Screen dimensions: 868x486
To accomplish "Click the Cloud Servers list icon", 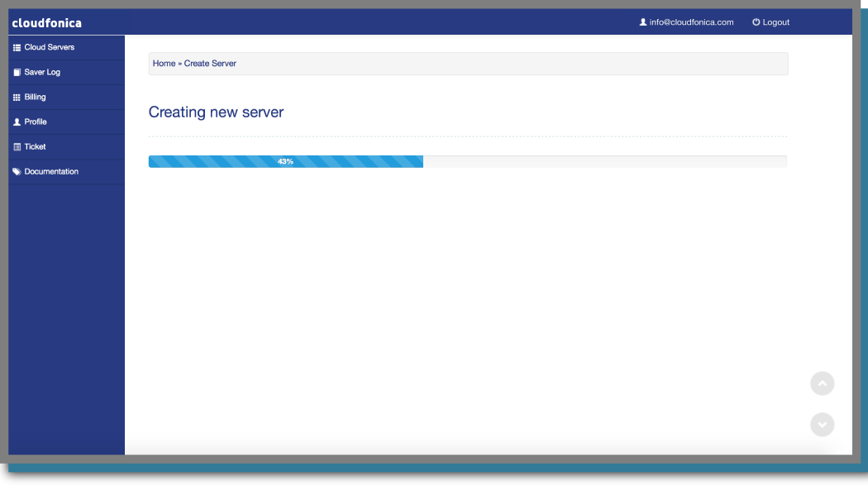I will (x=17, y=48).
